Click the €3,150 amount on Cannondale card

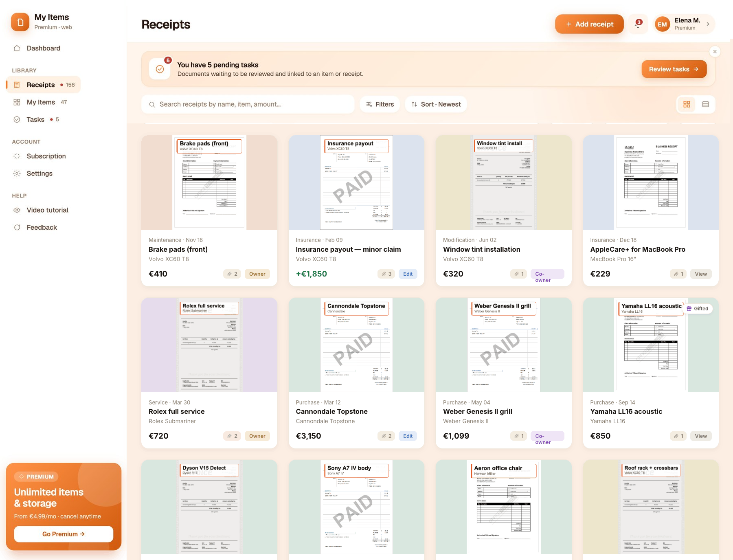(308, 436)
